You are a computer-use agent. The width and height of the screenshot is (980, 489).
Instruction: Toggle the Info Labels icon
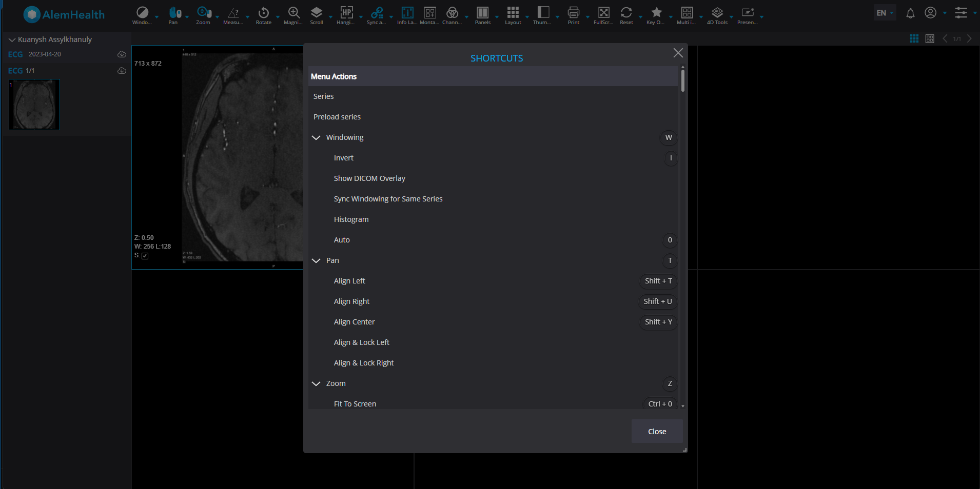[407, 12]
